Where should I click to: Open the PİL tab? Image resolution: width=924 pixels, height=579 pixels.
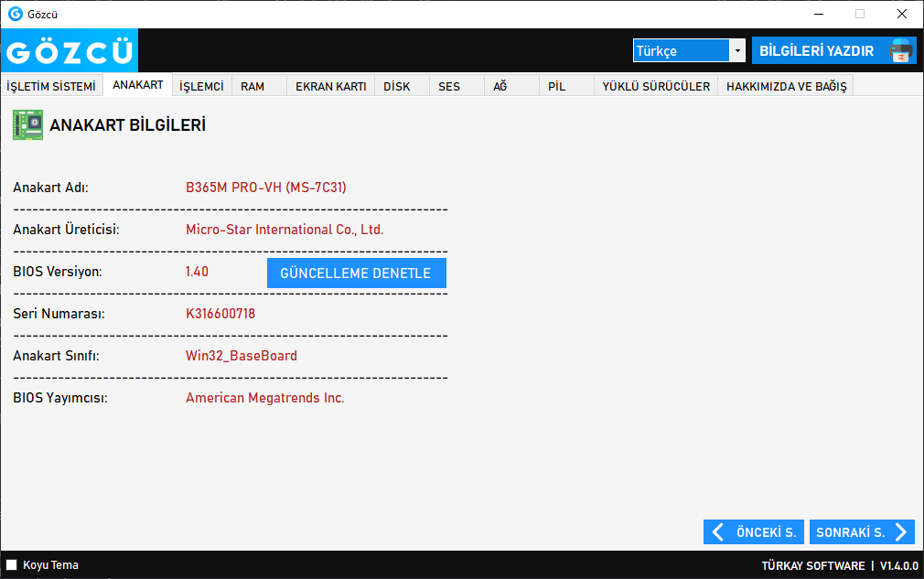566,86
